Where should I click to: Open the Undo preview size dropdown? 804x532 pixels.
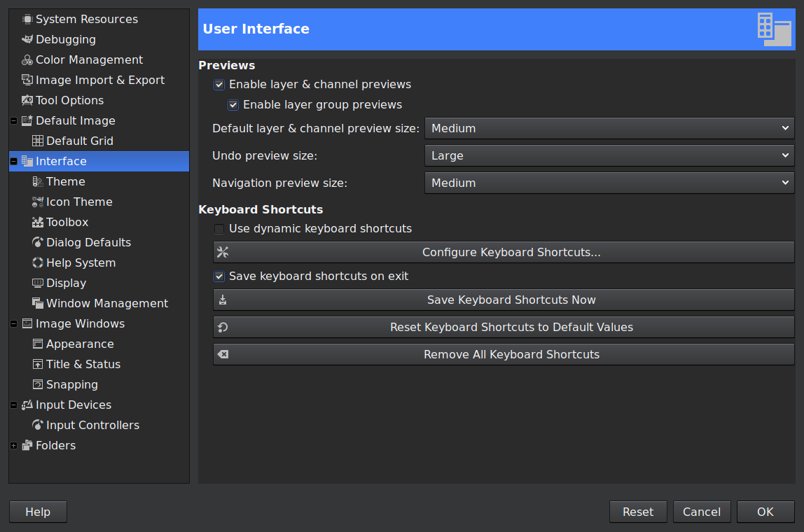(609, 155)
